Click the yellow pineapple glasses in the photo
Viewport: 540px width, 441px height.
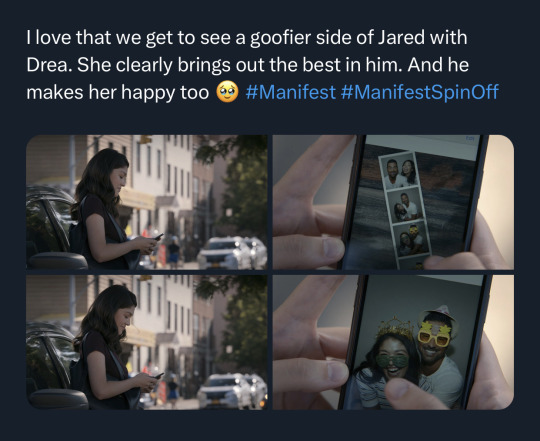tap(434, 335)
